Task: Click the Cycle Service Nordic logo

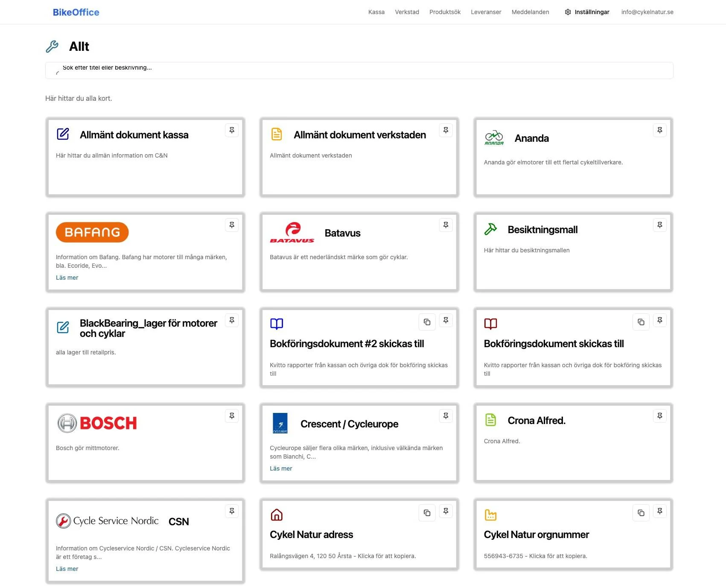Action: point(108,521)
